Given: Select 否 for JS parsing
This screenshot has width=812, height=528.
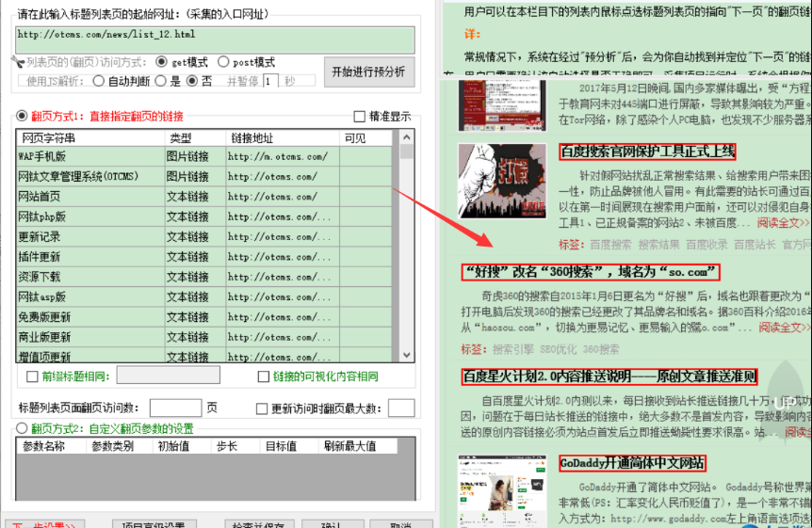Looking at the screenshot, I should coord(192,81).
